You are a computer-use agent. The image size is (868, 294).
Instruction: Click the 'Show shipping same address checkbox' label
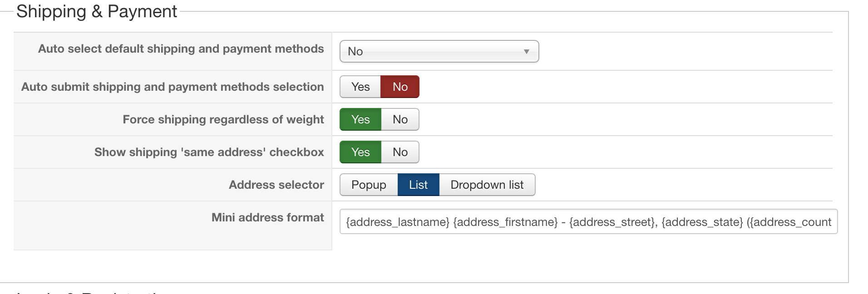[209, 152]
